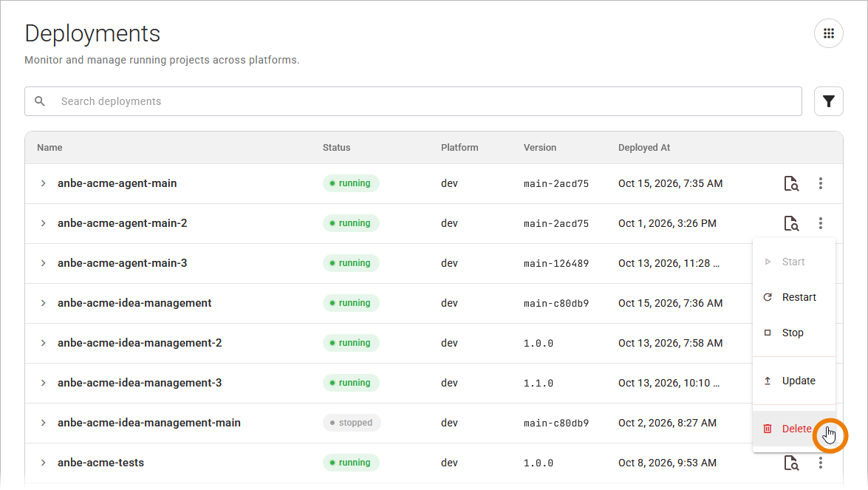Expand the anbe-acme-idea-management-2 row
The image size is (868, 490).
point(43,343)
